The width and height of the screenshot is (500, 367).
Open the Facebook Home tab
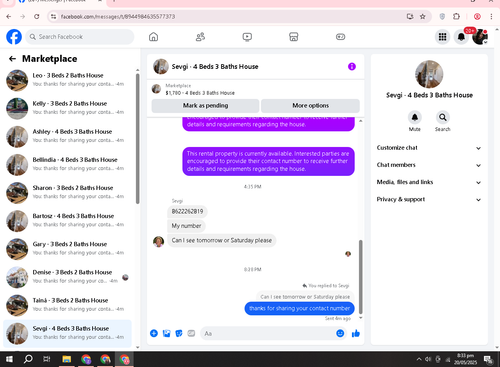click(x=153, y=37)
